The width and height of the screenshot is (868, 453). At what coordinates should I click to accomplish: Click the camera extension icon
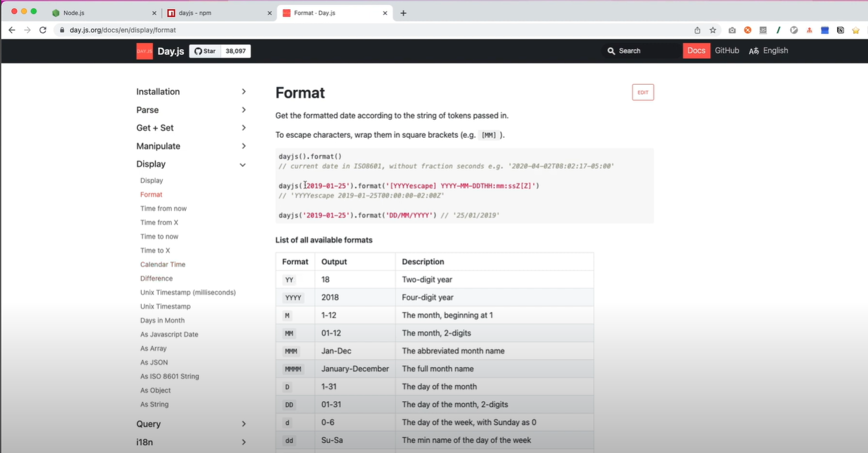(x=732, y=30)
